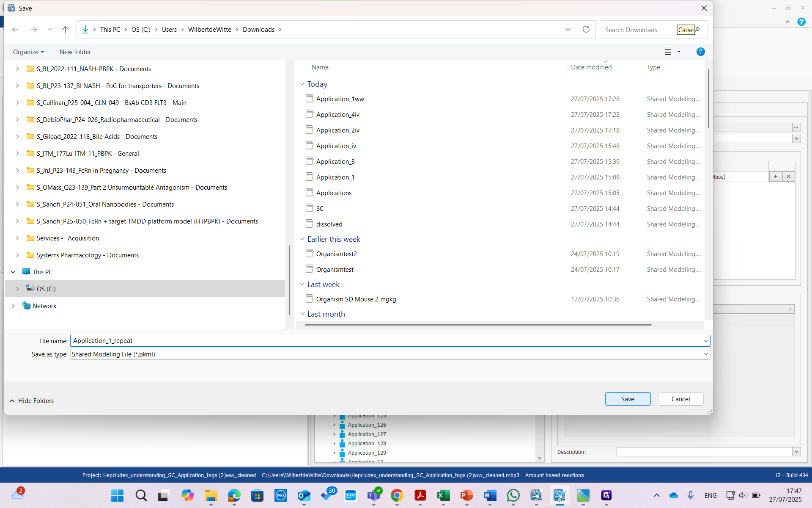Click the Back navigation arrow
This screenshot has height=508, width=812.
[x=15, y=29]
